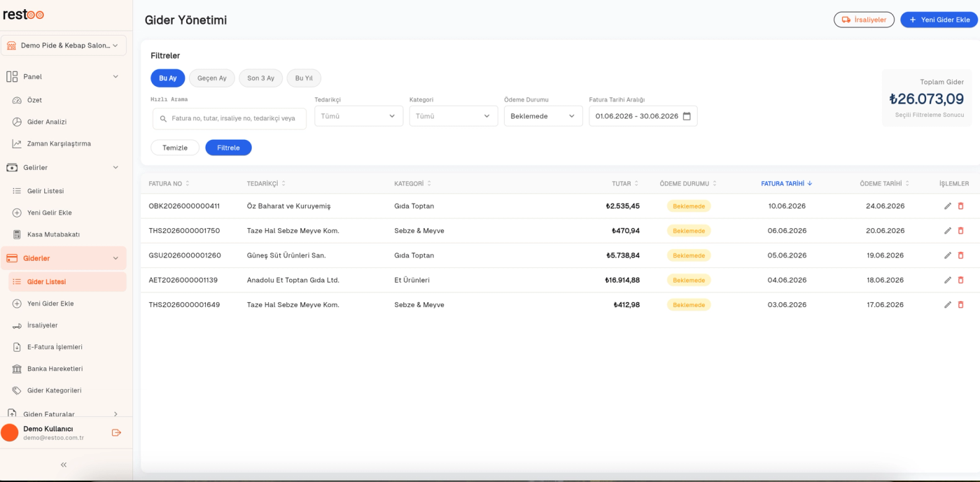The image size is (980, 482).
Task: Click the Fatura Tarihi Aralığı date field
Action: (643, 116)
